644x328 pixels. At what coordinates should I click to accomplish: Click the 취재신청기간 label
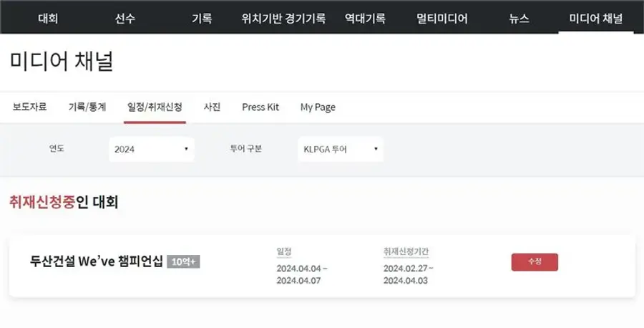[406, 251]
